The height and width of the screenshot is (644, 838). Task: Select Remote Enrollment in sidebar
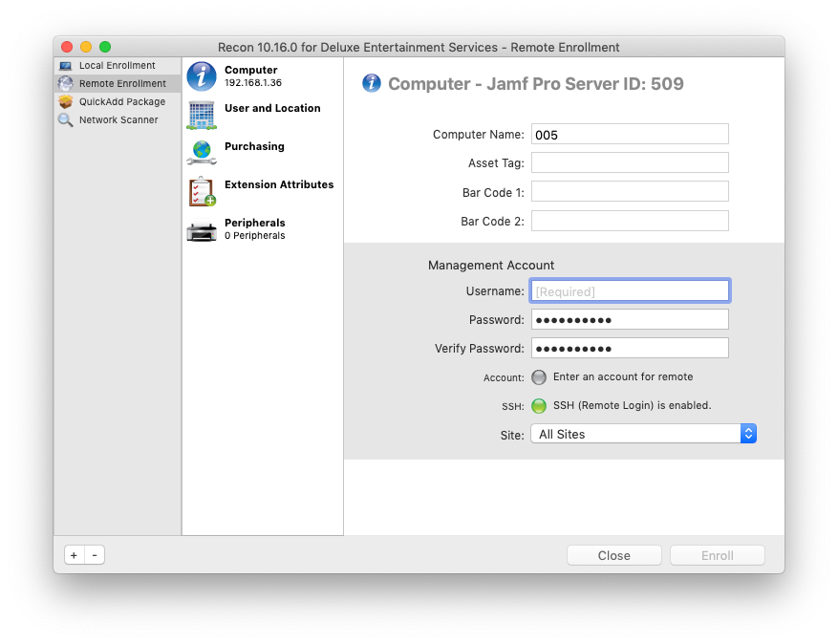[x=117, y=83]
